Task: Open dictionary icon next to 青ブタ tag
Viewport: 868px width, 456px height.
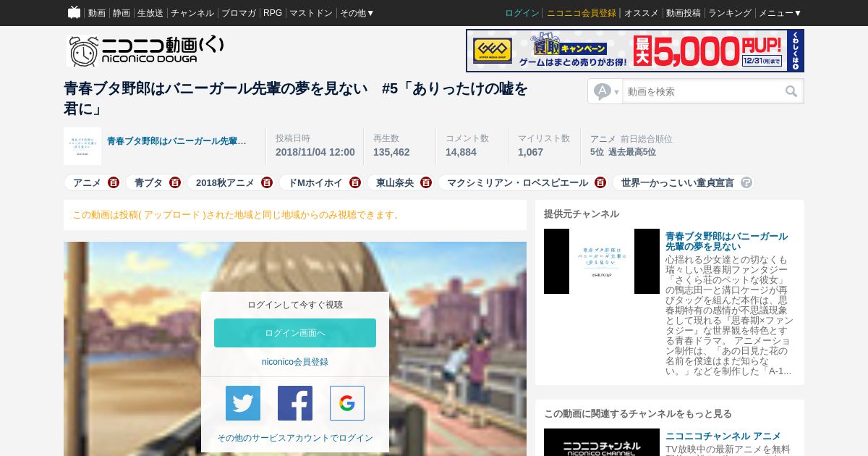Action: [x=175, y=182]
